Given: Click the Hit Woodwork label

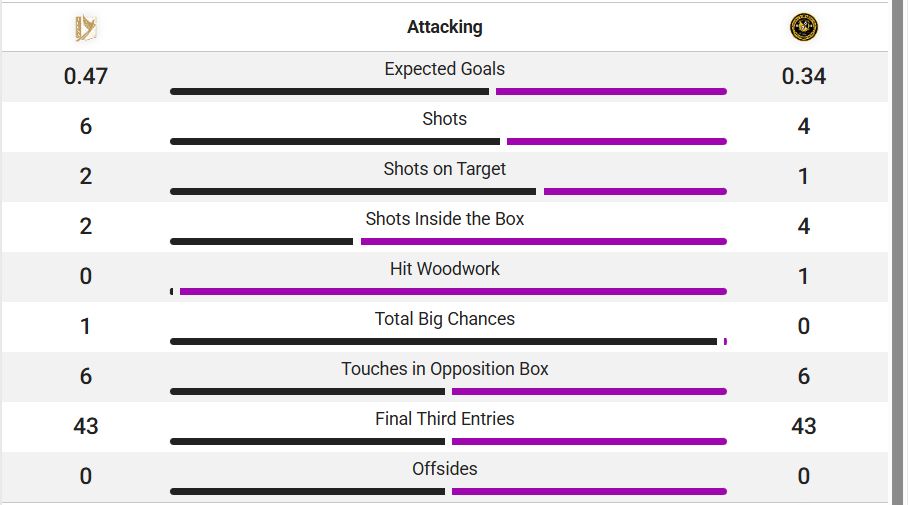Looking at the screenshot, I should click(x=445, y=269).
